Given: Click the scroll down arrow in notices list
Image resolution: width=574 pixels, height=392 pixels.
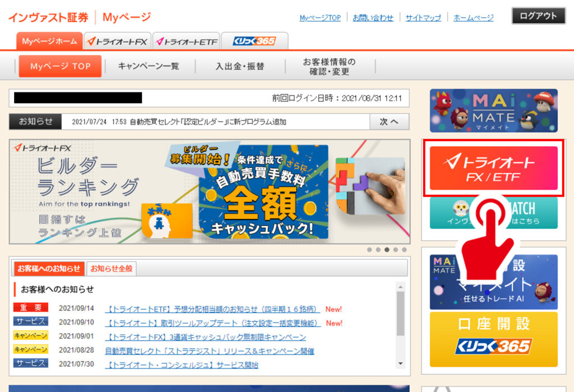Looking at the screenshot, I should (400, 363).
